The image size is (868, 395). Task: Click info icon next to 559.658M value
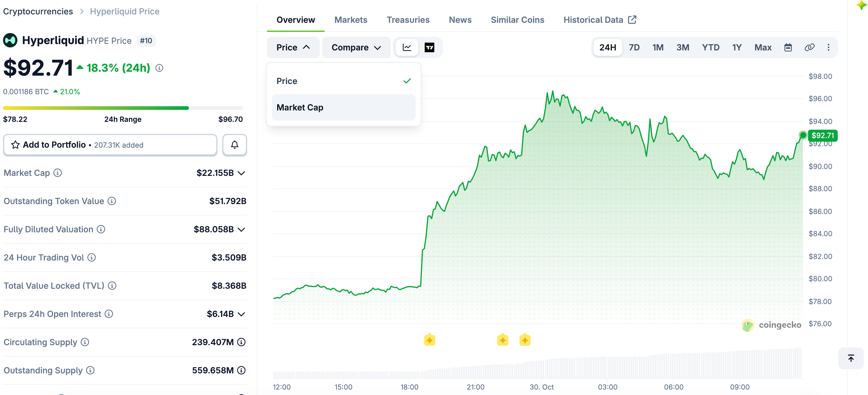pos(241,370)
